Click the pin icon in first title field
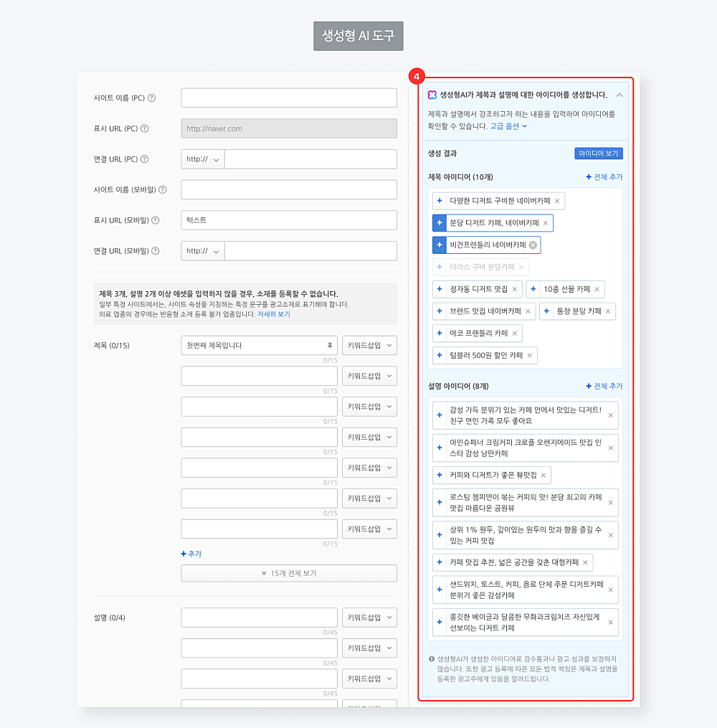Screen dimensions: 717x728 point(330,346)
